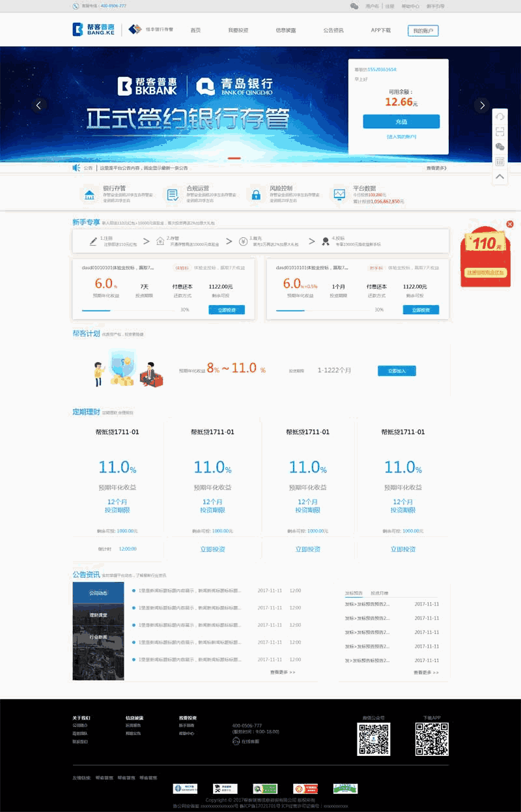Click the first certification badge in footer
This screenshot has height=812, width=521.
[x=185, y=789]
